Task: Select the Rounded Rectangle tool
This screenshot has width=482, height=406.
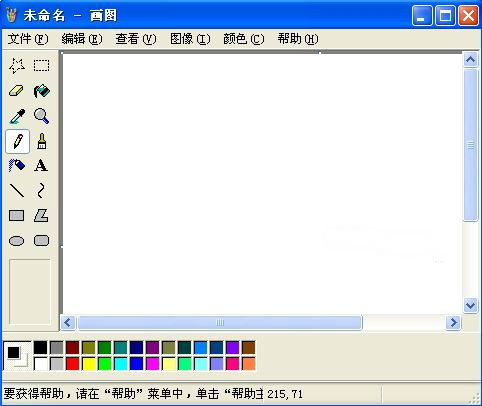Action: 42,241
